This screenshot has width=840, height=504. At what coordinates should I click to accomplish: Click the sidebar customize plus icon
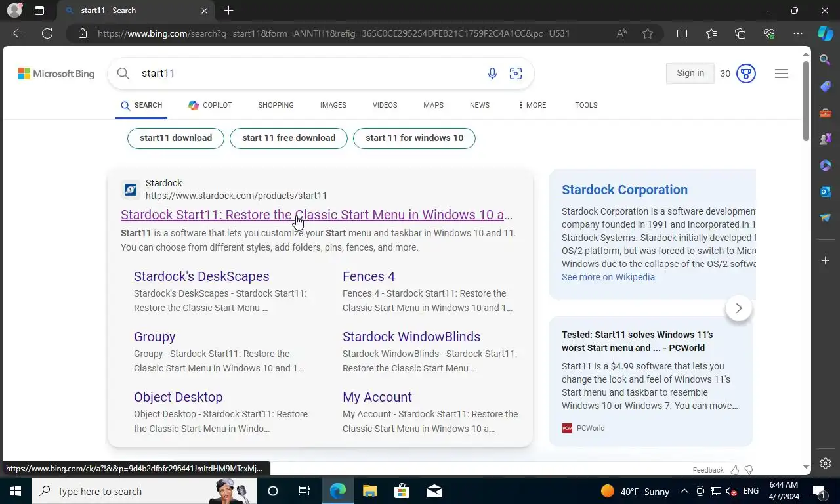pos(826,261)
